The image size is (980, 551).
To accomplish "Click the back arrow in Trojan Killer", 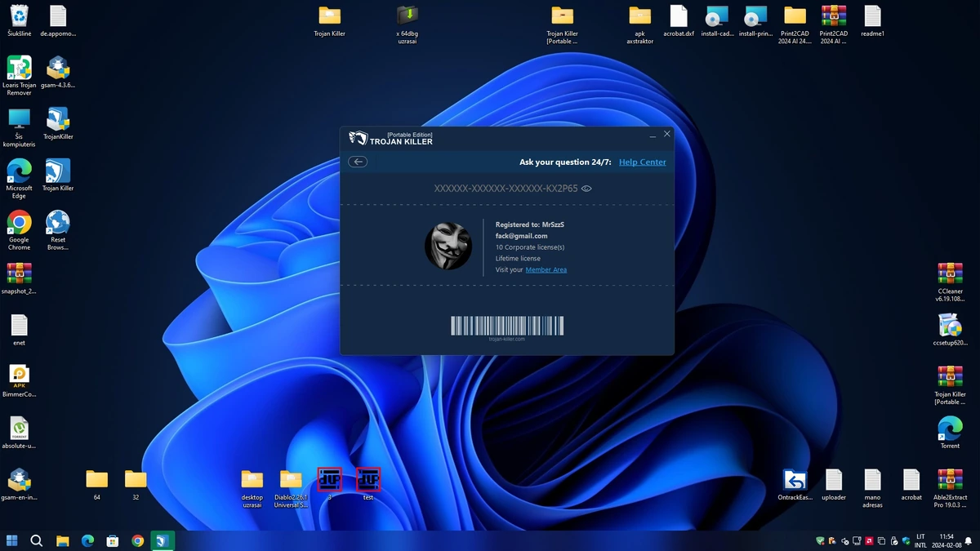I will (358, 162).
